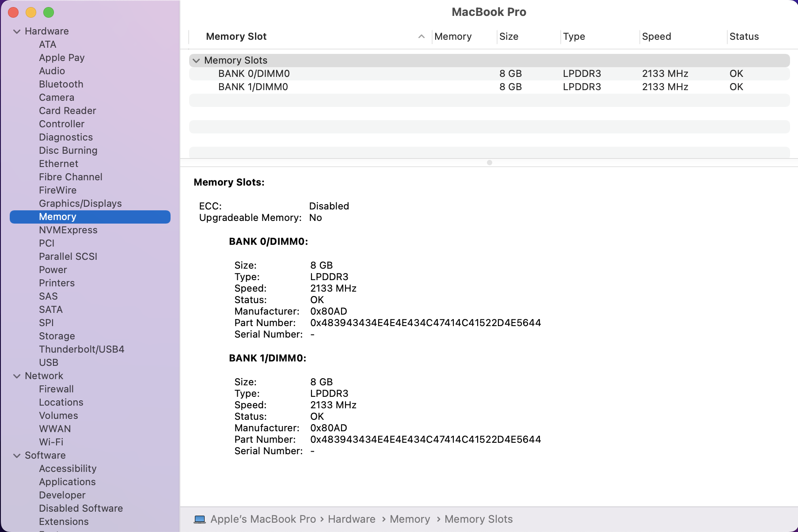Select PCI in the sidebar

click(x=47, y=243)
